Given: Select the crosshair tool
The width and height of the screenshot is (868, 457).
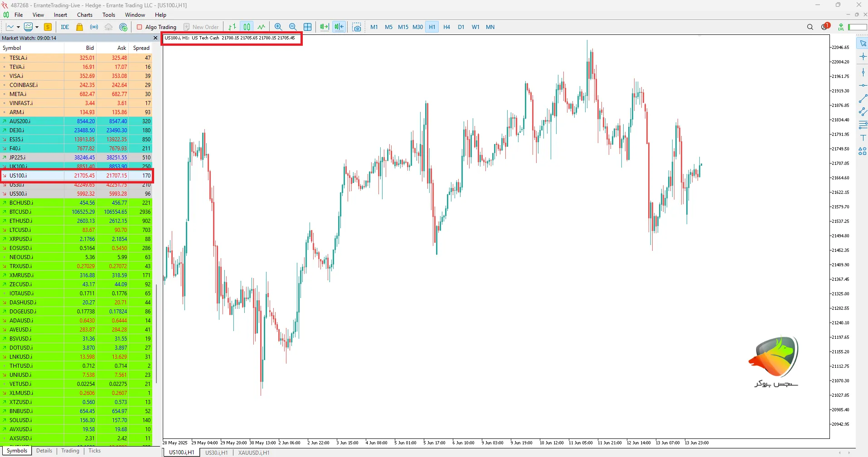Looking at the screenshot, I should 863,57.
